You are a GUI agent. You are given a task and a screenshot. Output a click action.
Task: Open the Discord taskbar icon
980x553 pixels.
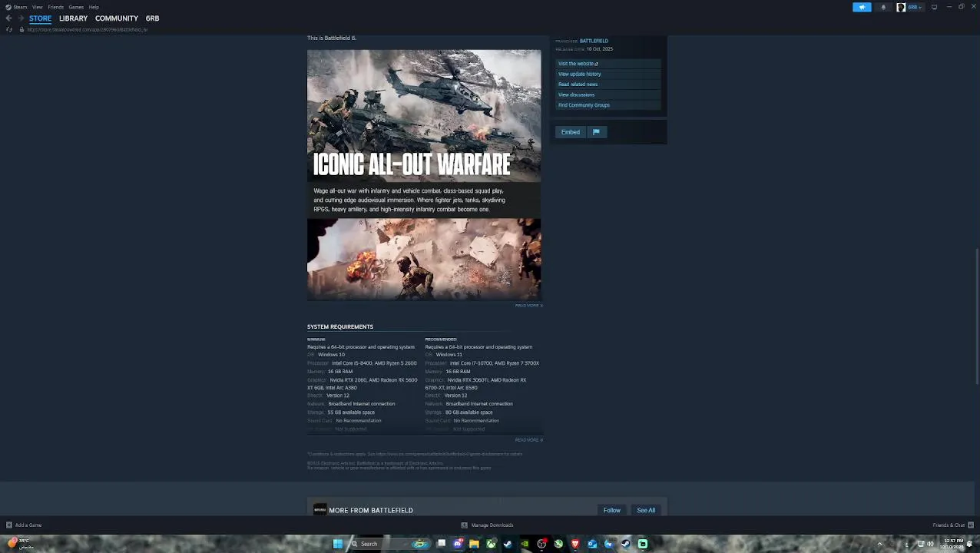[x=458, y=544]
